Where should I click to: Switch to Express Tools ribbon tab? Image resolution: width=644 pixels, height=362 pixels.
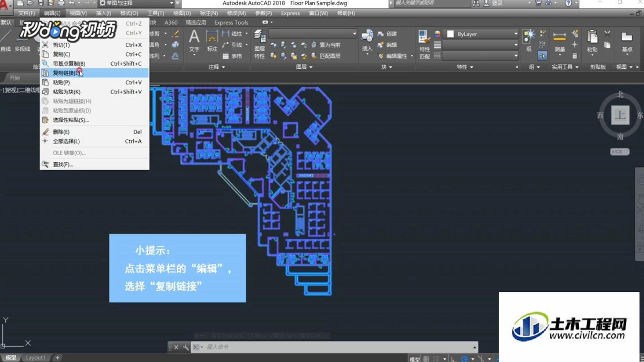231,22
